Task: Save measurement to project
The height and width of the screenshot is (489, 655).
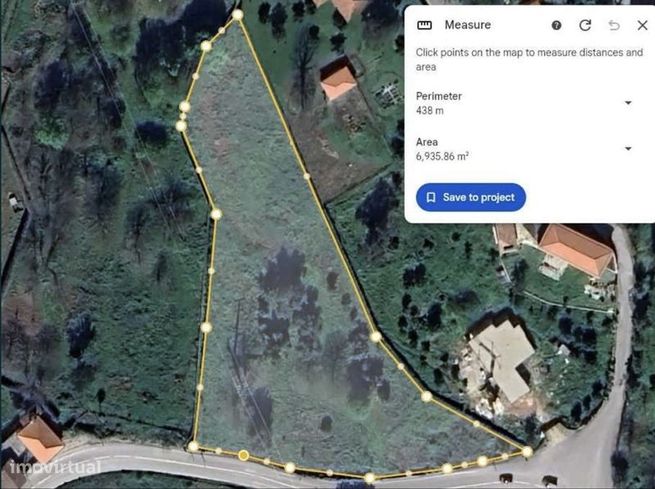Action: tap(471, 197)
